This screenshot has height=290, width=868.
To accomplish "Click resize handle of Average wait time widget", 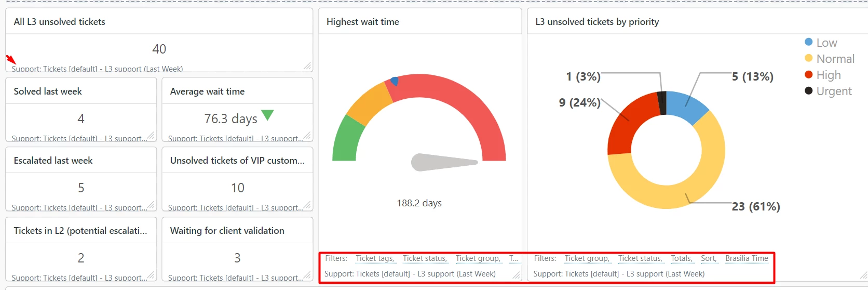I will 307,136.
